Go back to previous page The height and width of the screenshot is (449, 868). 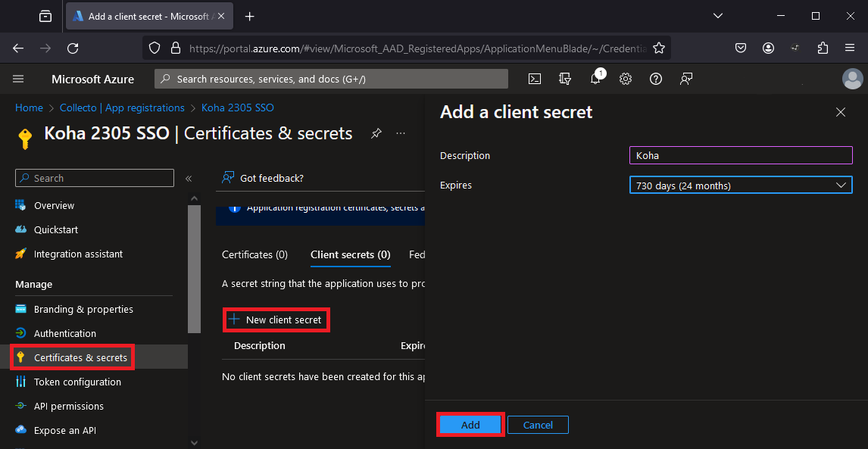pos(18,48)
